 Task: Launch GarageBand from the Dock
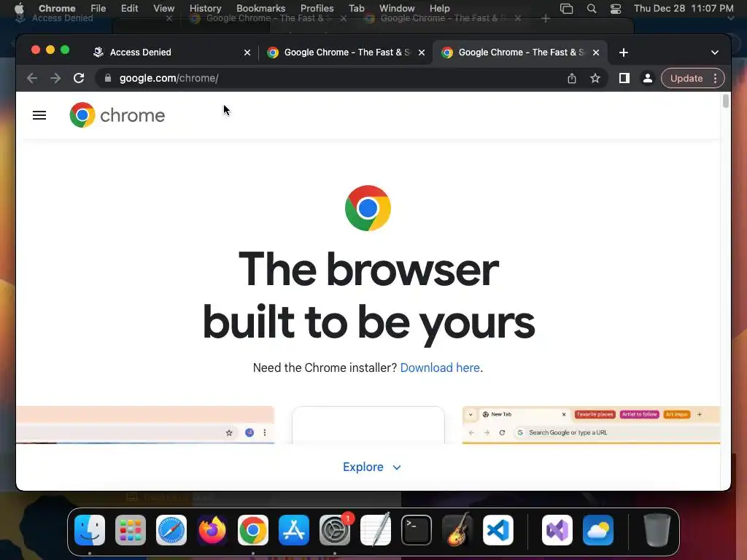click(457, 530)
